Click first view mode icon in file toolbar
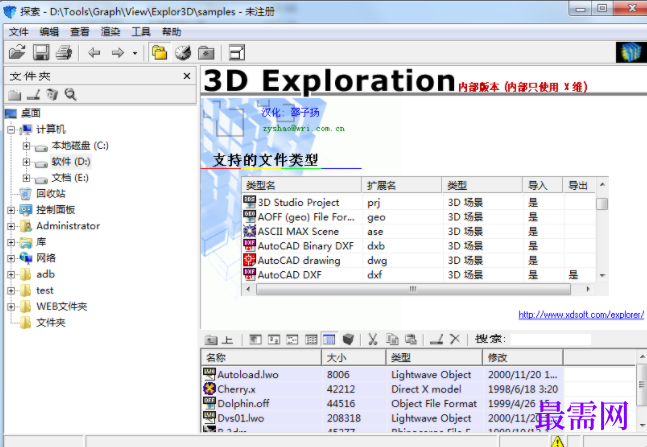647x447 pixels. [255, 339]
